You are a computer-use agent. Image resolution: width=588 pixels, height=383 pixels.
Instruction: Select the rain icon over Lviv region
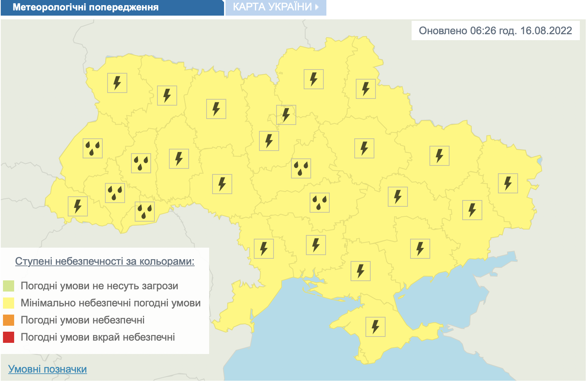(92, 148)
